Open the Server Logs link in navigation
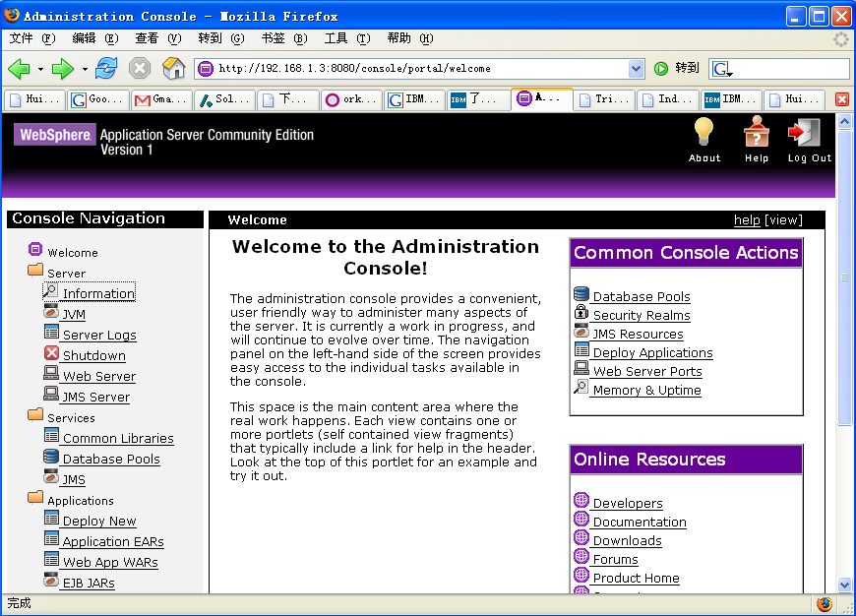The height and width of the screenshot is (616, 856). [x=99, y=335]
